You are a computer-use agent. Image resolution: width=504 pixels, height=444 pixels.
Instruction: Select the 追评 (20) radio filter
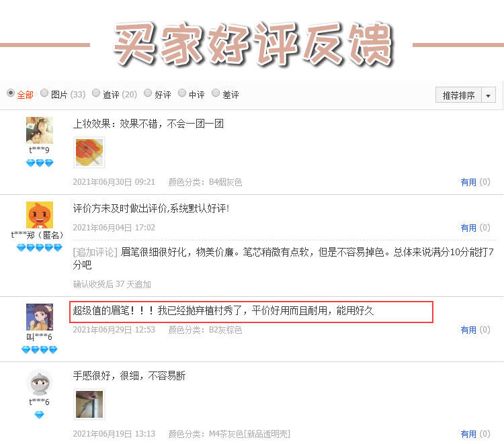(96, 93)
